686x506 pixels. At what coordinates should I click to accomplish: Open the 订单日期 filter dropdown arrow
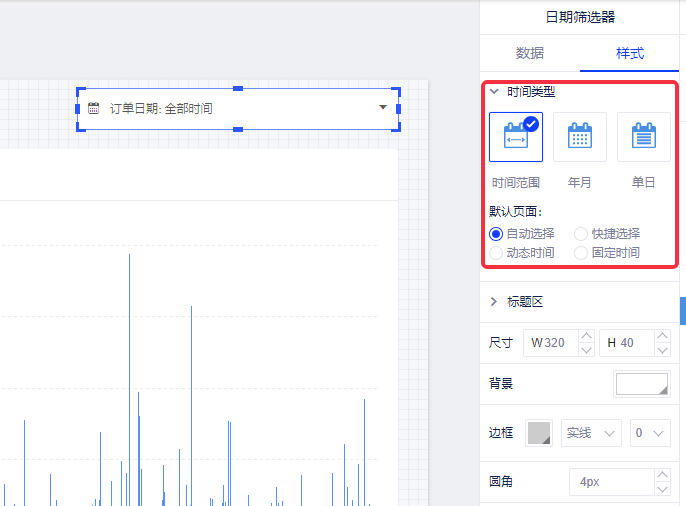tap(383, 108)
